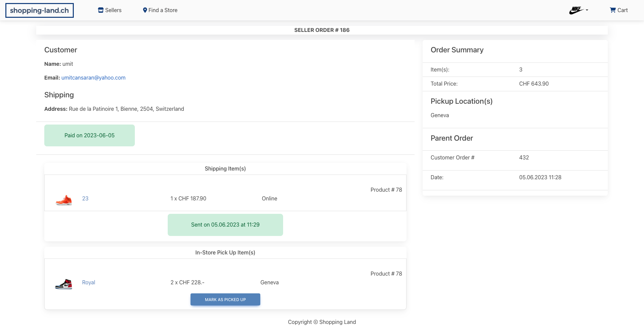Click the Sent on 05.06.2023 badge
644x336 pixels.
coord(225,225)
